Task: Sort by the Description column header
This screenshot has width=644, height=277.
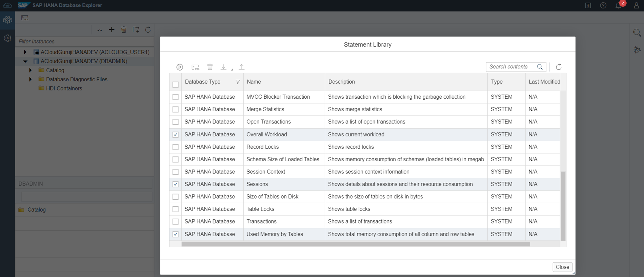Action: [x=341, y=82]
